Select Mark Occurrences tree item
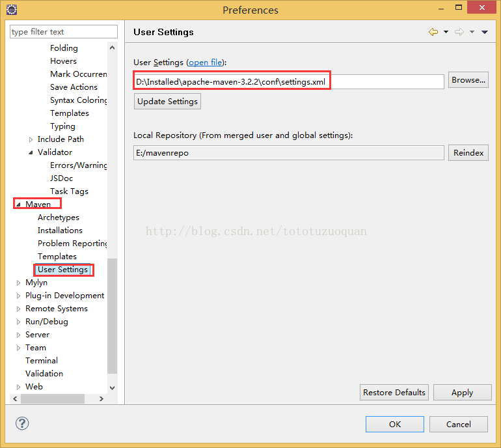 pos(78,74)
